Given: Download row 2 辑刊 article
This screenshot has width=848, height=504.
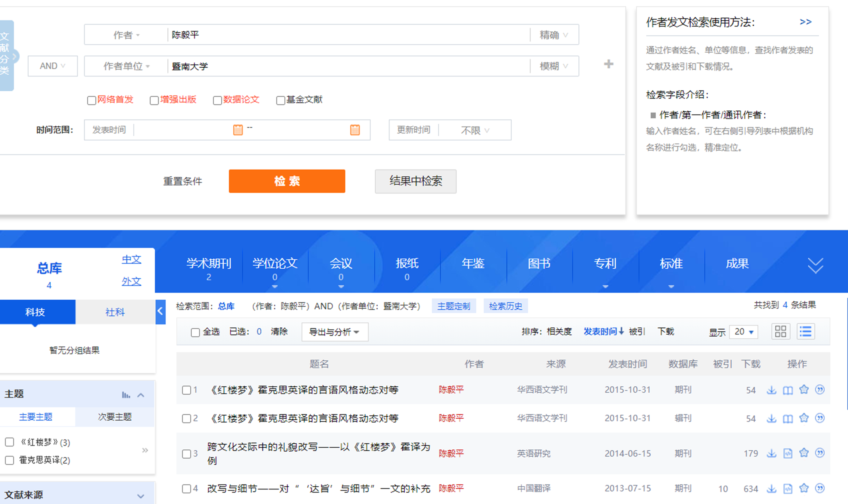Looking at the screenshot, I should (x=771, y=418).
